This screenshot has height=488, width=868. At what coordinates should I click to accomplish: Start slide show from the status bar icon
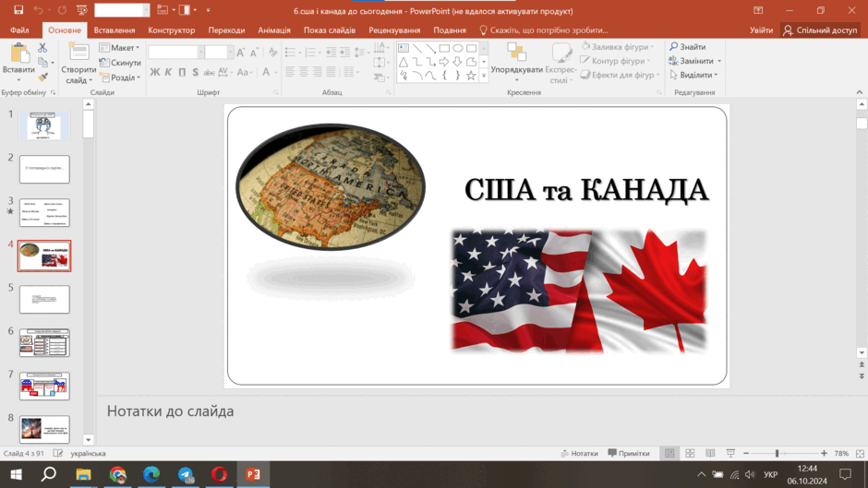(730, 453)
